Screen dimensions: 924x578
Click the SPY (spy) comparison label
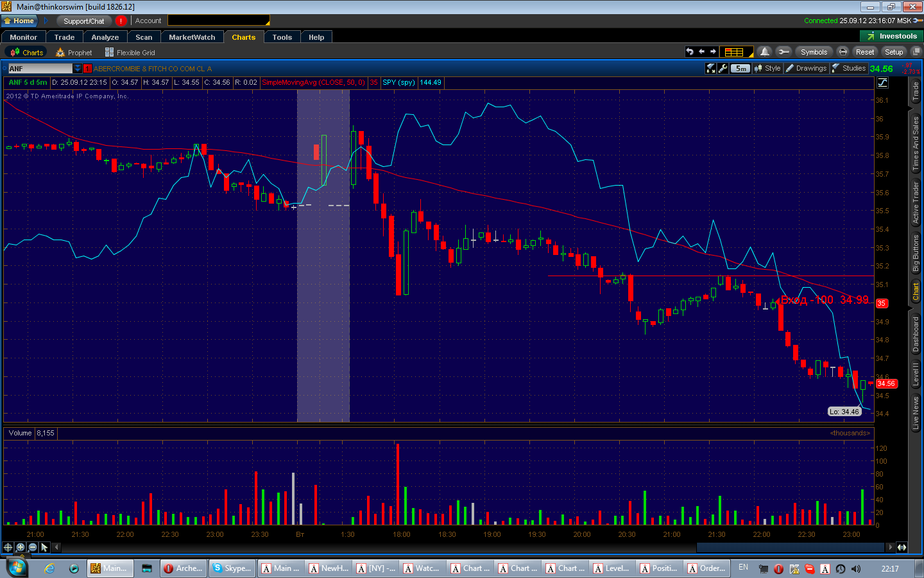[x=398, y=82]
